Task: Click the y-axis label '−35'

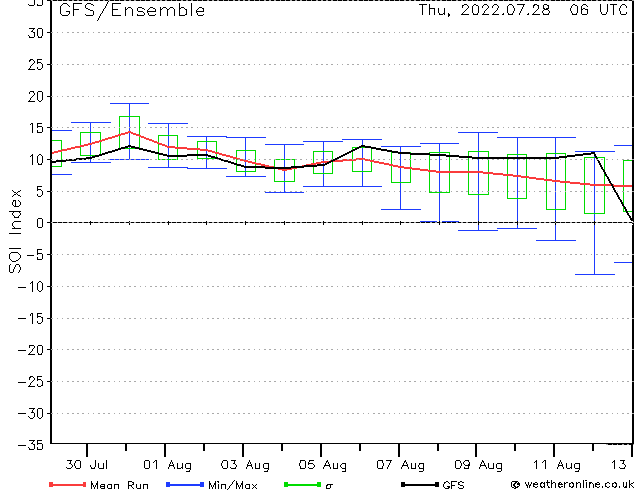Action: [x=31, y=445]
